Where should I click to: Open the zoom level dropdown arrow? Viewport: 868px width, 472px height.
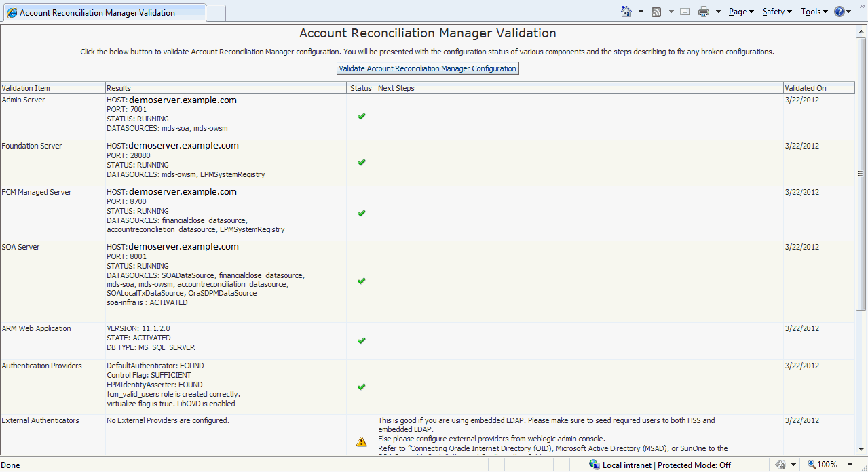click(849, 465)
